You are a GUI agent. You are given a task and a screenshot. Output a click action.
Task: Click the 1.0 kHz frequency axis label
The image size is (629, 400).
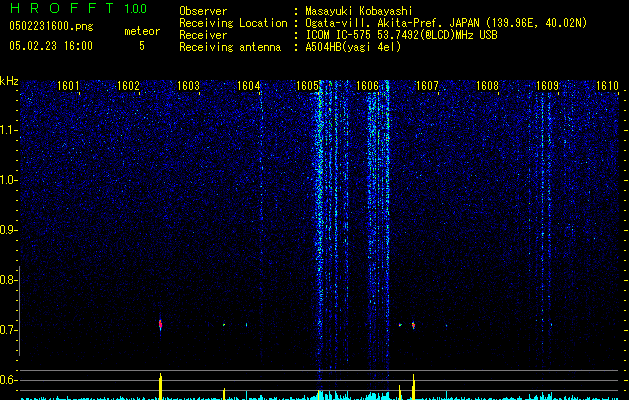click(x=9, y=180)
